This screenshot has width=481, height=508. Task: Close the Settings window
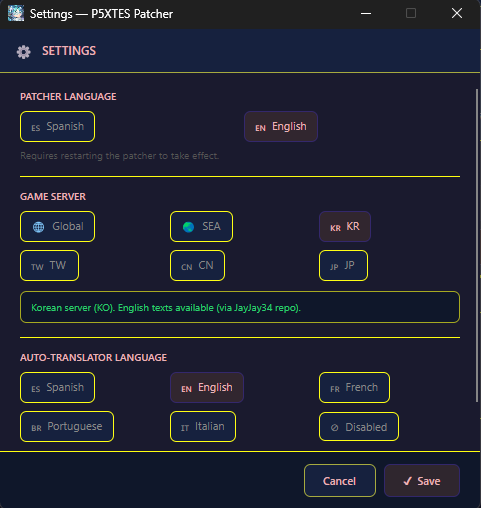[457, 14]
